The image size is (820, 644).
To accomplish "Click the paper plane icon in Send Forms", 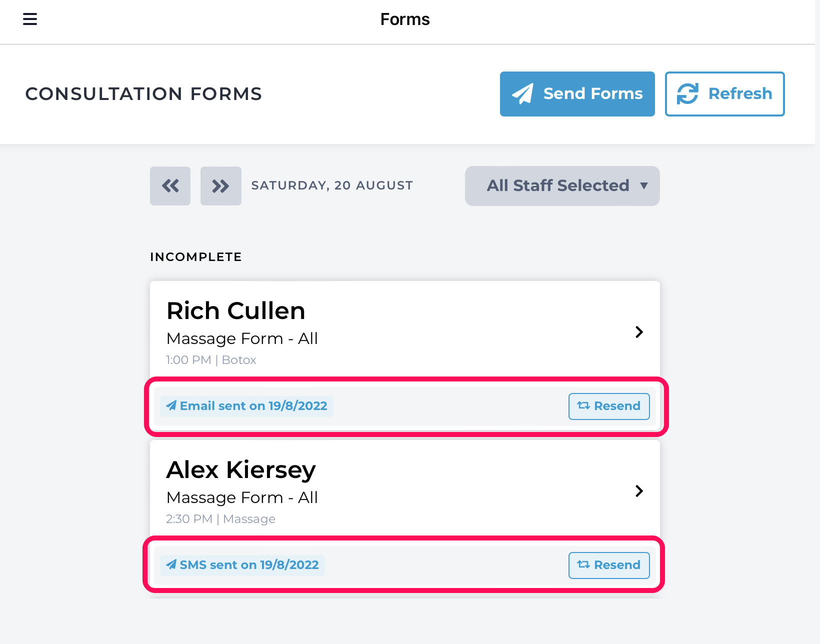I will click(522, 93).
